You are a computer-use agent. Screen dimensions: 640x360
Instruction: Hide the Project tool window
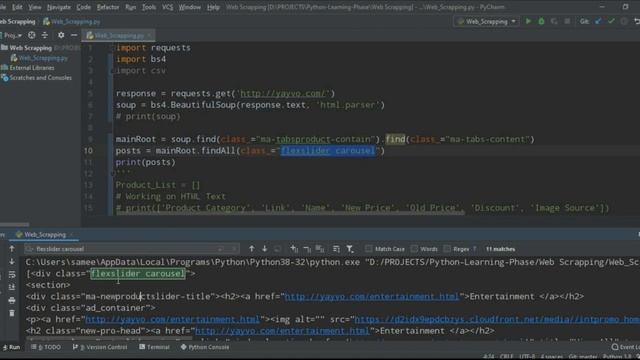(74, 36)
